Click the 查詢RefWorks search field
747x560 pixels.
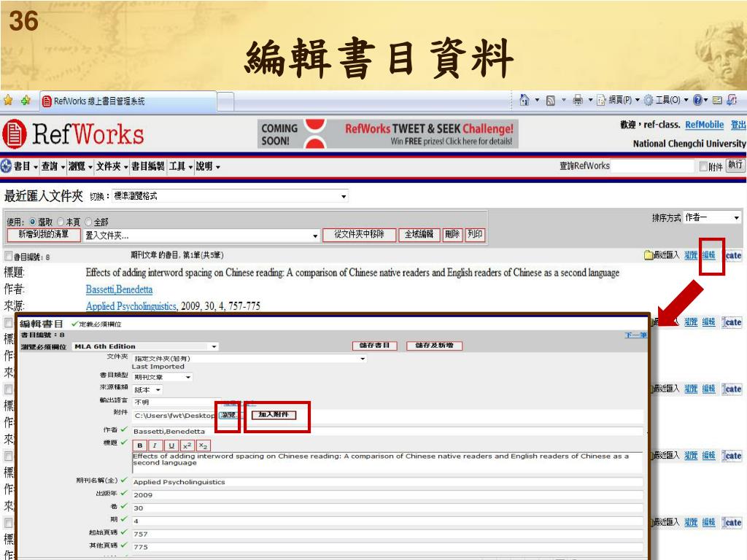(651, 166)
